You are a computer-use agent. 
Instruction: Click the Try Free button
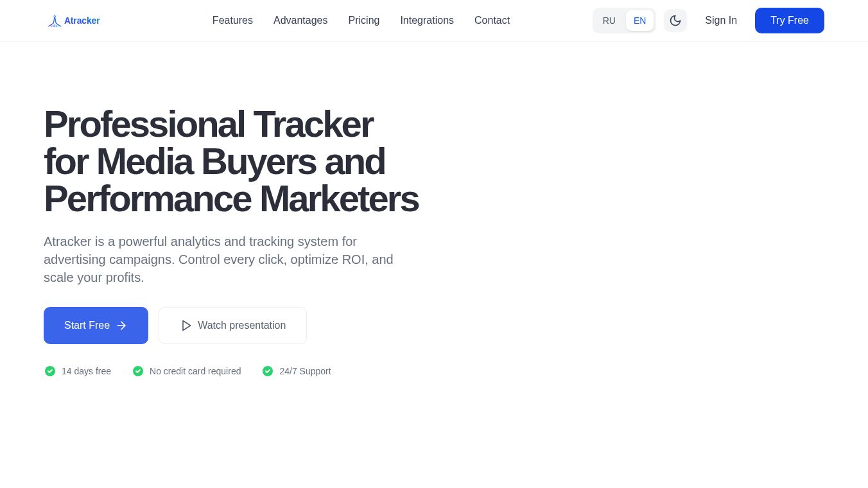790,21
